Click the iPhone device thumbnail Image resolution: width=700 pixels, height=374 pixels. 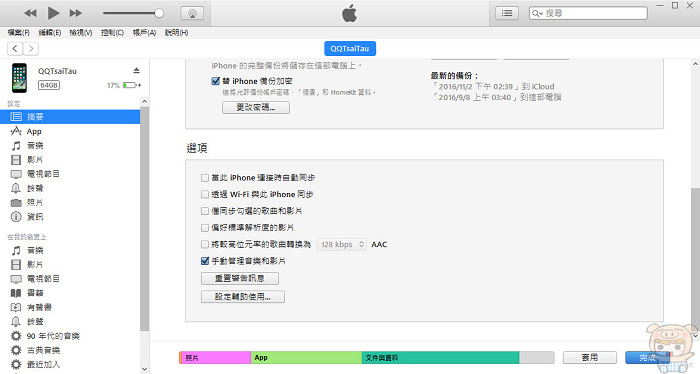click(x=19, y=78)
